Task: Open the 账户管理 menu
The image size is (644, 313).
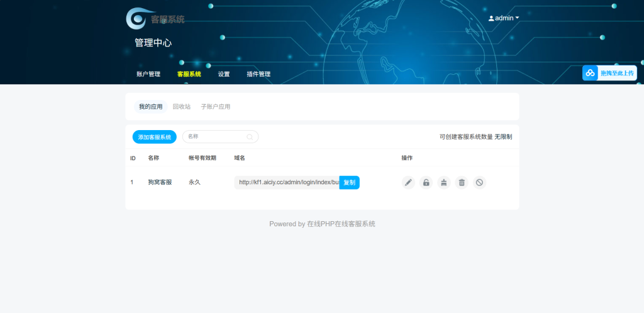Action: 148,74
